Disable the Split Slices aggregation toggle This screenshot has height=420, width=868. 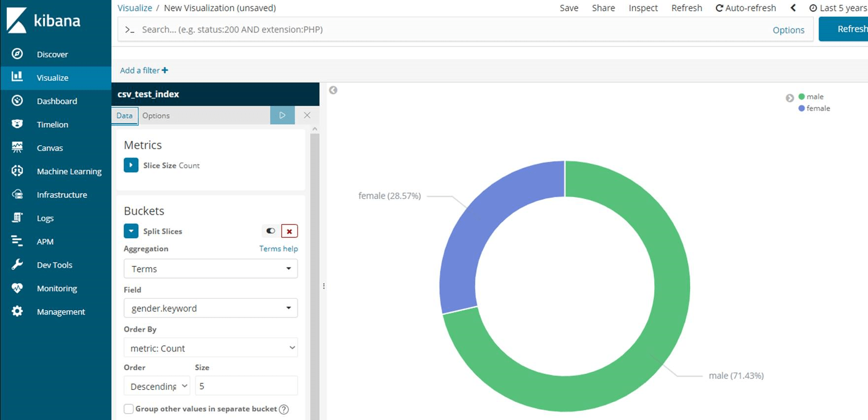coord(270,231)
